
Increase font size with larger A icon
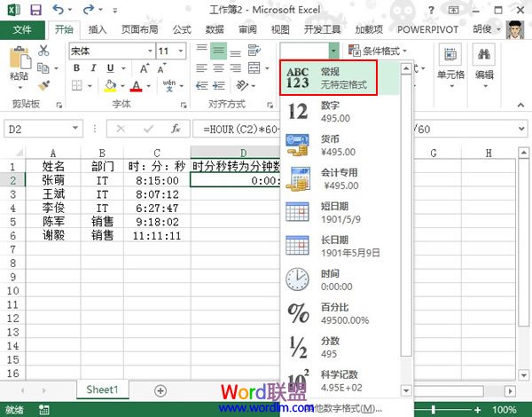click(145, 68)
